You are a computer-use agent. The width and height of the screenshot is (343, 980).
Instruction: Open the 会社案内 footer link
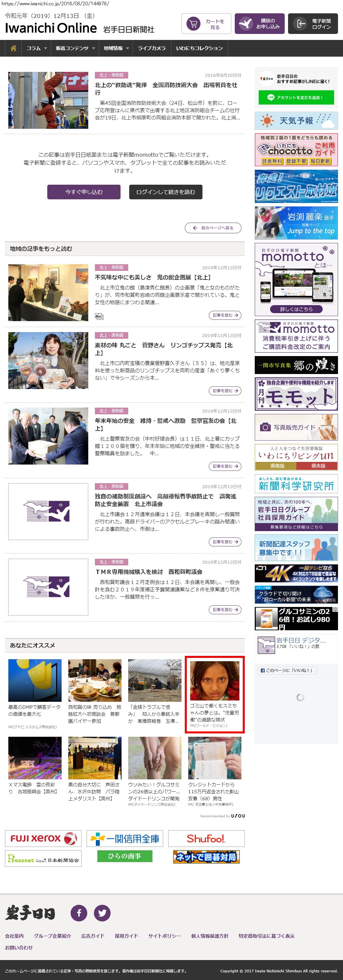coord(14,936)
